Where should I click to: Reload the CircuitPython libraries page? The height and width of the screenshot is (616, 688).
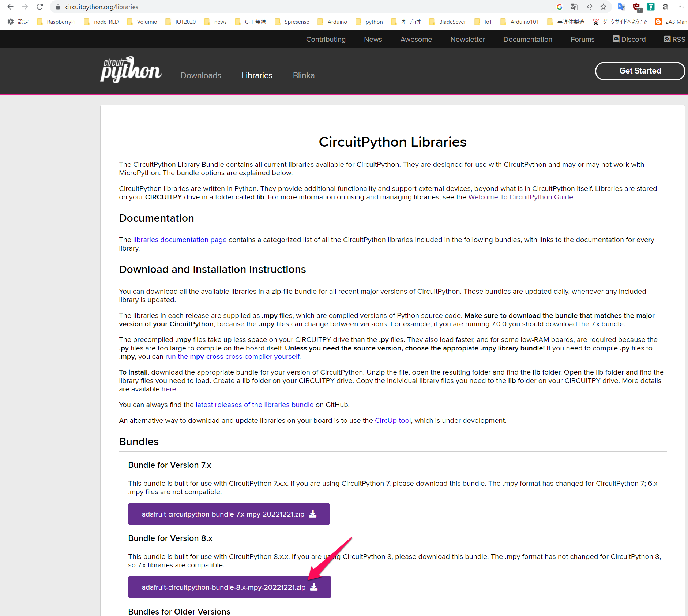[x=40, y=7]
